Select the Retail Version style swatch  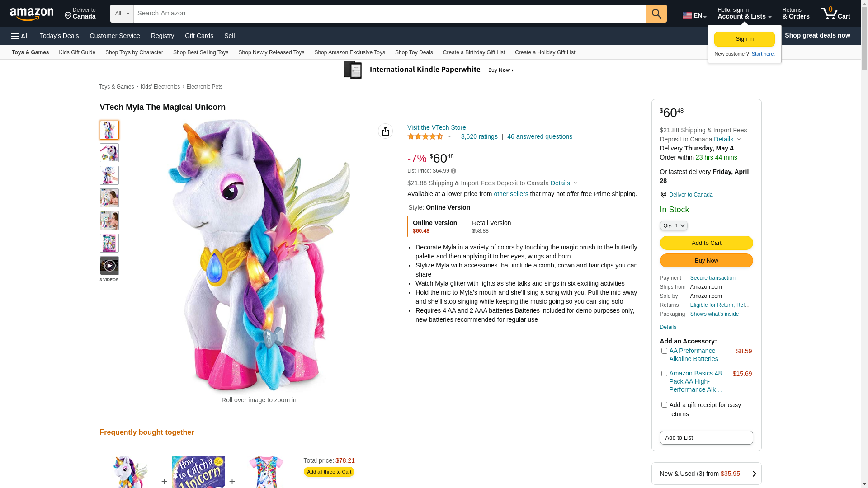tap(493, 226)
